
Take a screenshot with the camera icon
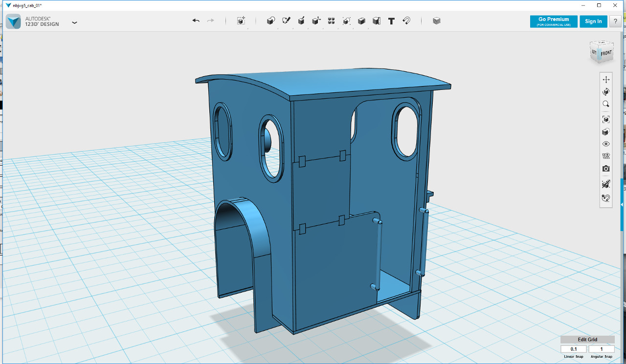606,169
